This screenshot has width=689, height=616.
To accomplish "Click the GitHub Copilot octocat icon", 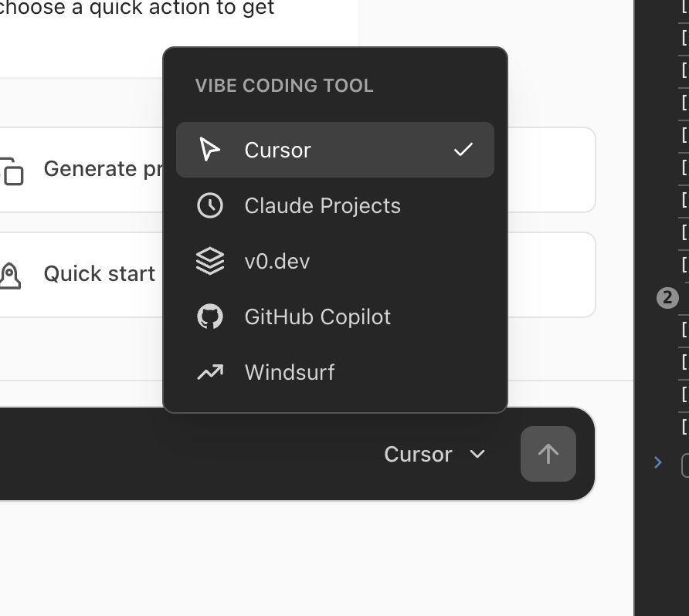I will tap(209, 316).
